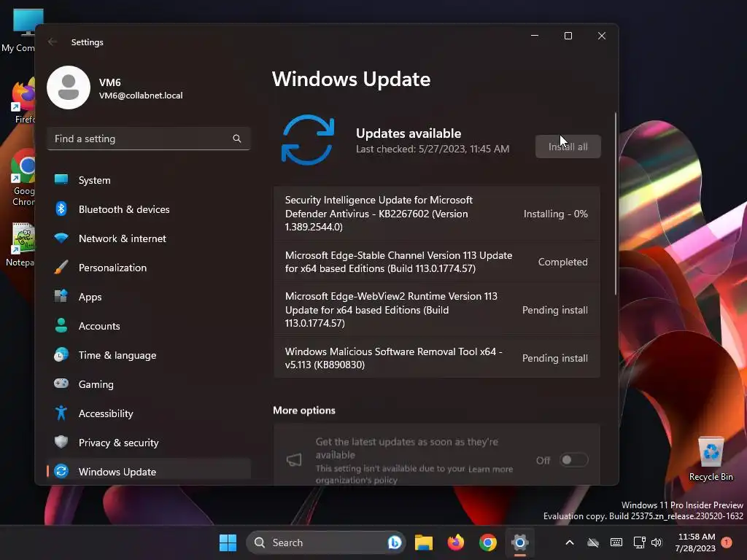Click the touch keyboard tray icon
Screen dimensions: 747x560
tap(616, 542)
